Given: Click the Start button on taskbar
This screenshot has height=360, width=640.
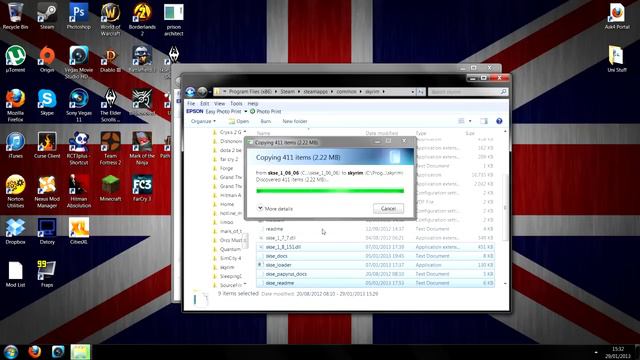Looking at the screenshot, I should click(11, 352).
